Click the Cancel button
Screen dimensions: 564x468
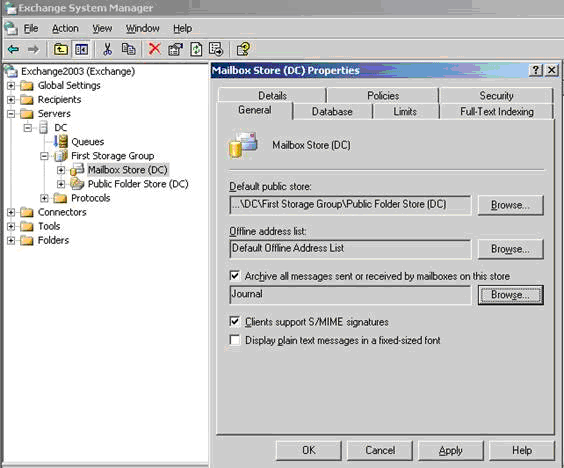click(380, 450)
